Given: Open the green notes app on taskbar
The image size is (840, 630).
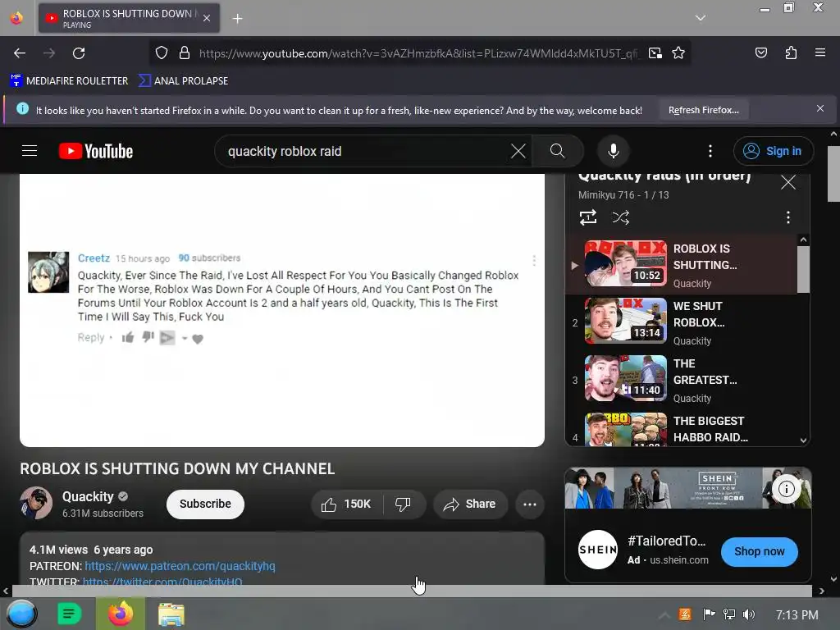Looking at the screenshot, I should [69, 614].
